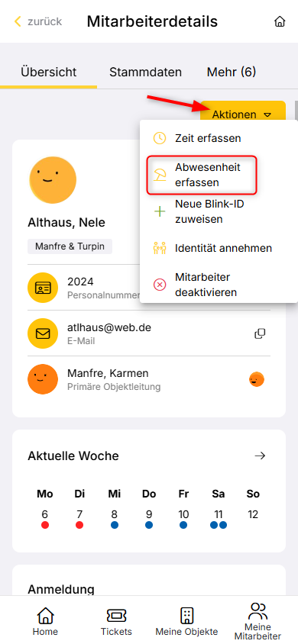Copy the e-mail address atlhaus@web.de
298x644 pixels.
pyautogui.click(x=260, y=333)
